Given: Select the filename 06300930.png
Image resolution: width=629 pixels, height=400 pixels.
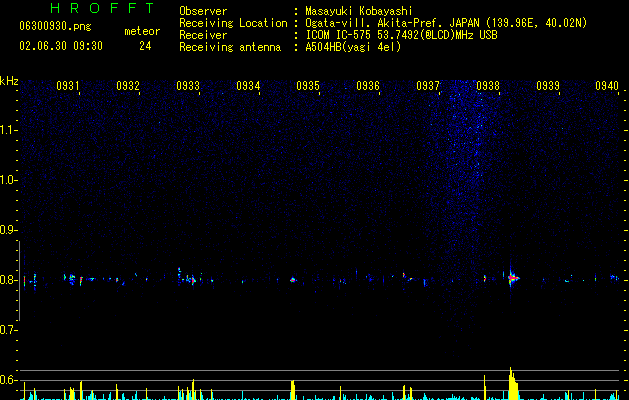Looking at the screenshot, I should [x=55, y=27].
